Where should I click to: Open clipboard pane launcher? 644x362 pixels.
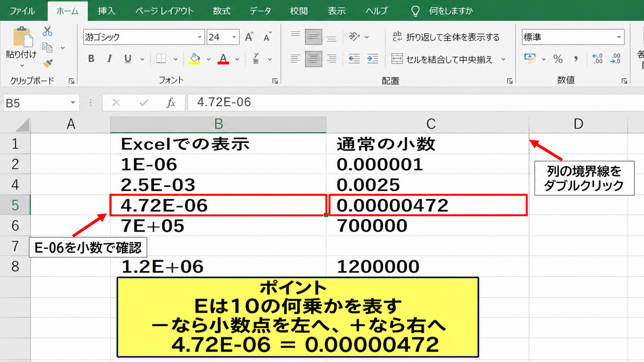point(71,81)
